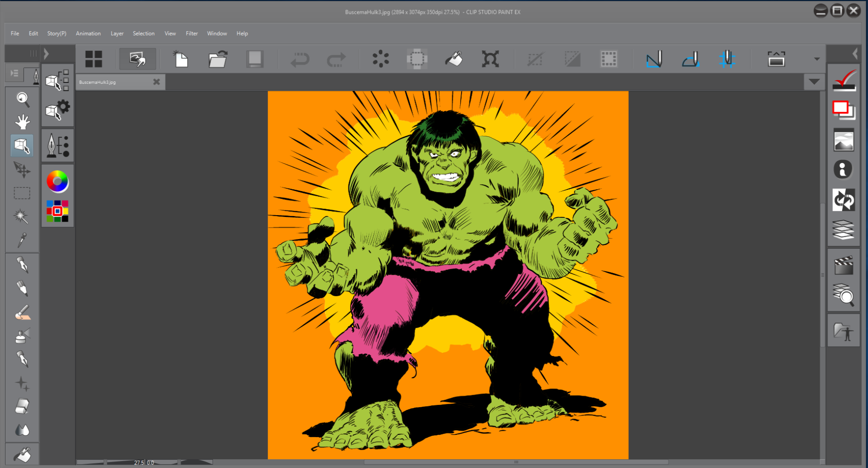This screenshot has width=868, height=468.
Task: Select the Blend tool
Action: (22, 430)
